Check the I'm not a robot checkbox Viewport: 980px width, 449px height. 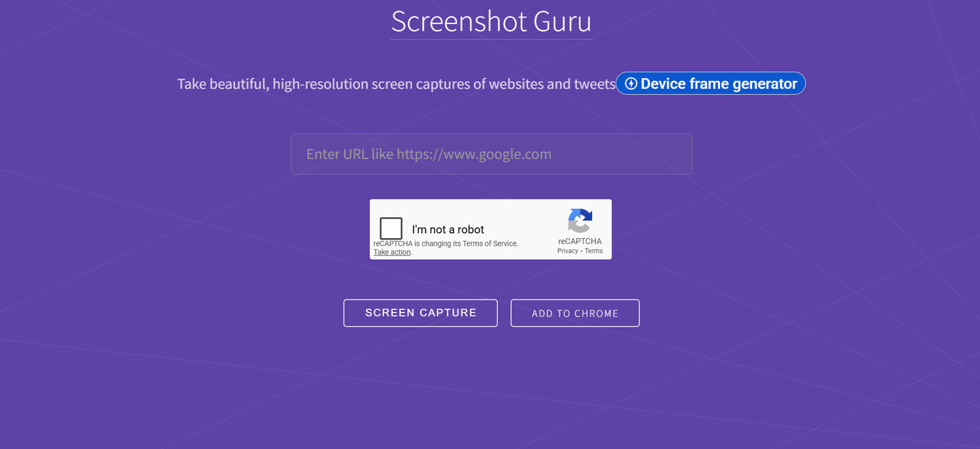(x=391, y=229)
